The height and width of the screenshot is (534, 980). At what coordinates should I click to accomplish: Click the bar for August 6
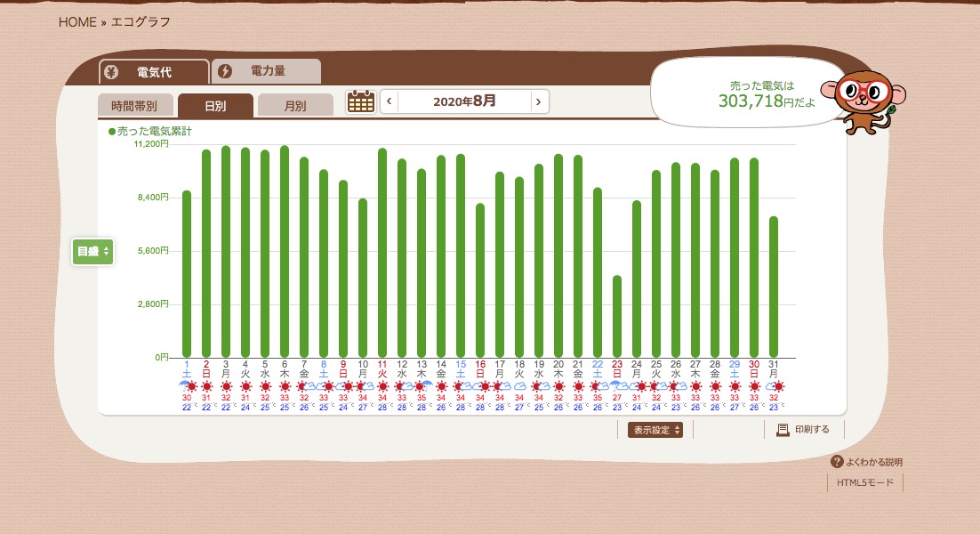click(x=285, y=251)
